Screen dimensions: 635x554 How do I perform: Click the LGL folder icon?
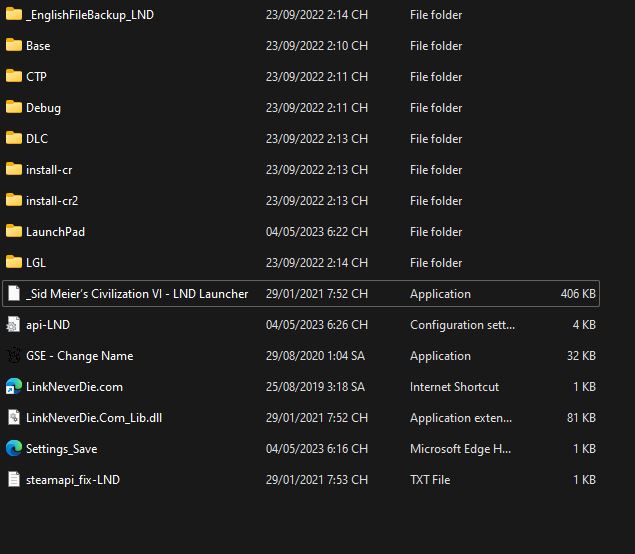click(x=14, y=262)
